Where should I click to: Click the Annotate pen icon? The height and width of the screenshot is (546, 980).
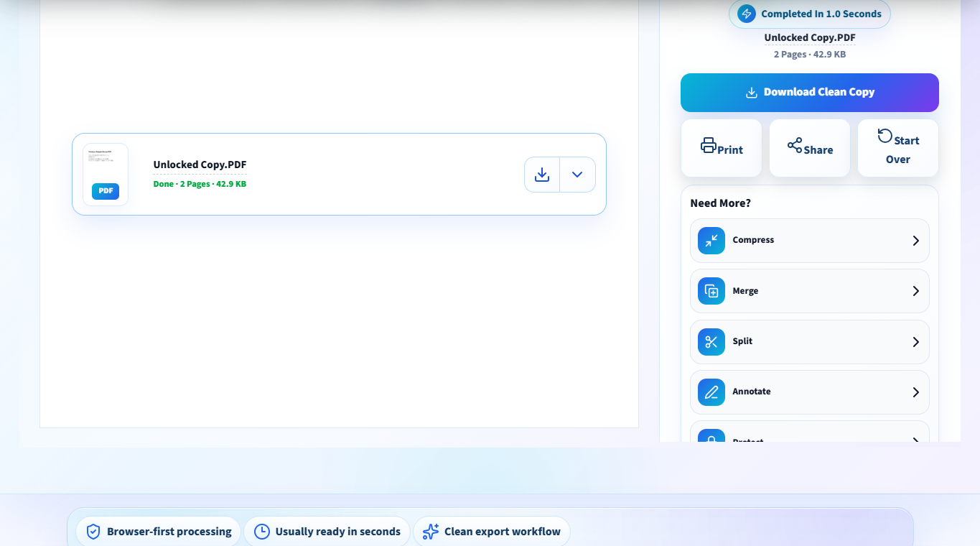(711, 392)
